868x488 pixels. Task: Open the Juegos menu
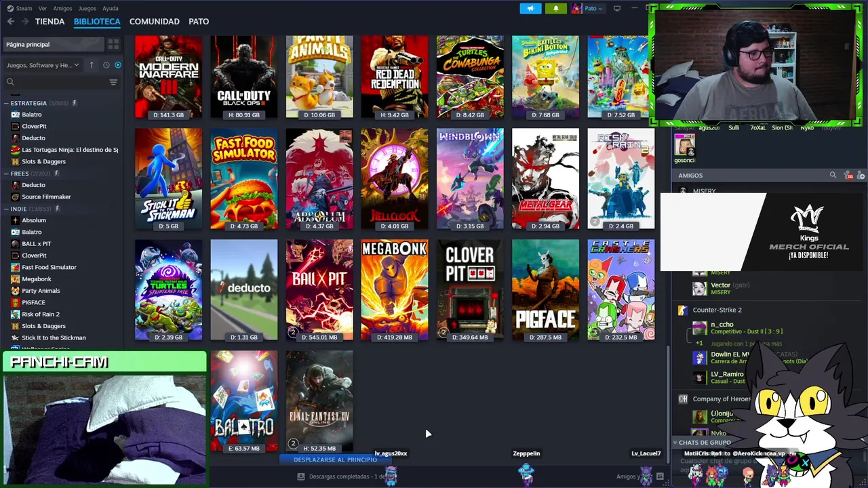[x=87, y=8]
